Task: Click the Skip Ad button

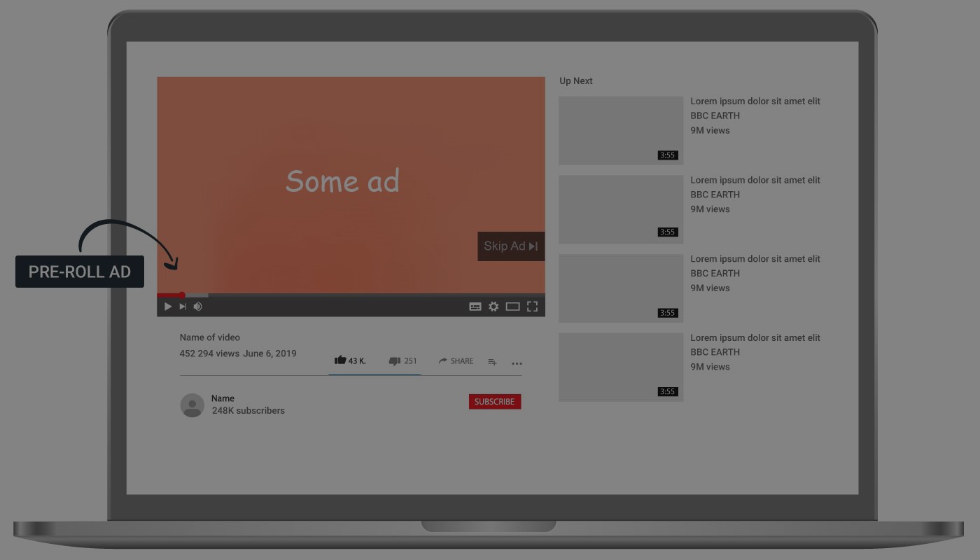Action: (x=510, y=246)
